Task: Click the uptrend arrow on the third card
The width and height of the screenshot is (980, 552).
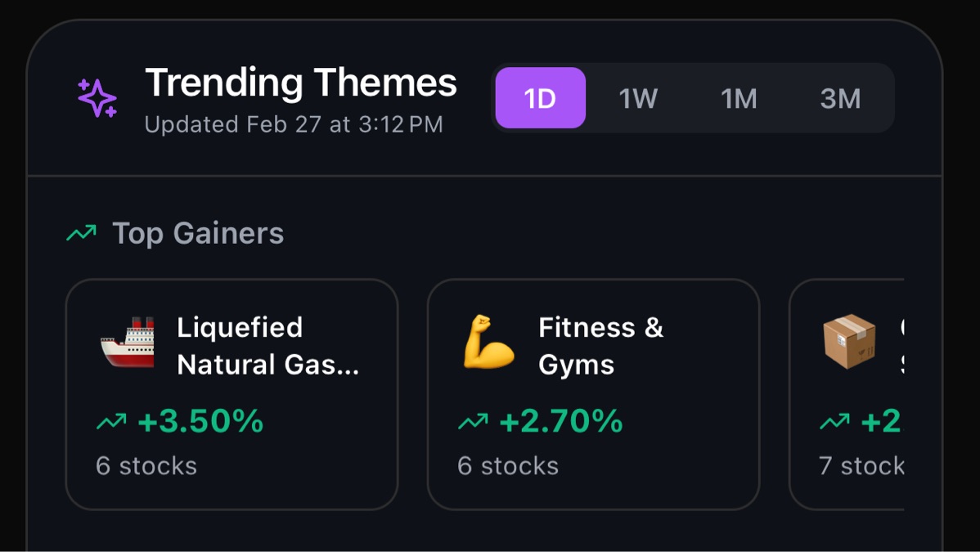Action: [834, 421]
